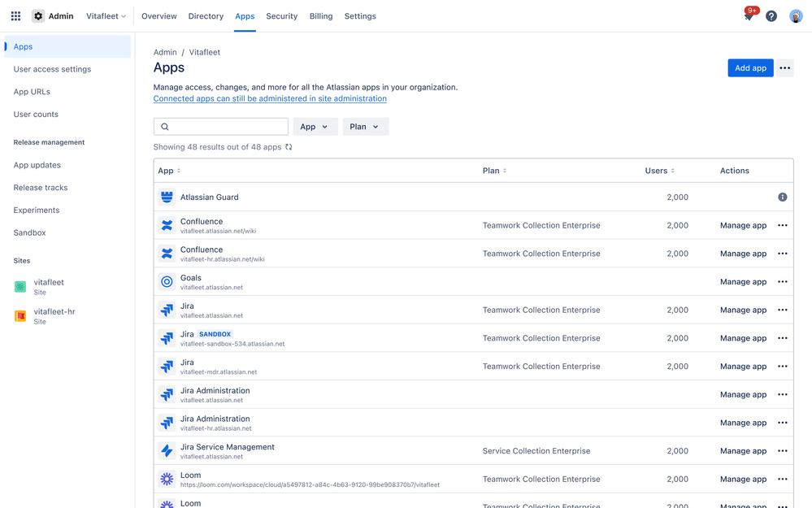Open the App filter dropdown
812x508 pixels.
tap(315, 126)
